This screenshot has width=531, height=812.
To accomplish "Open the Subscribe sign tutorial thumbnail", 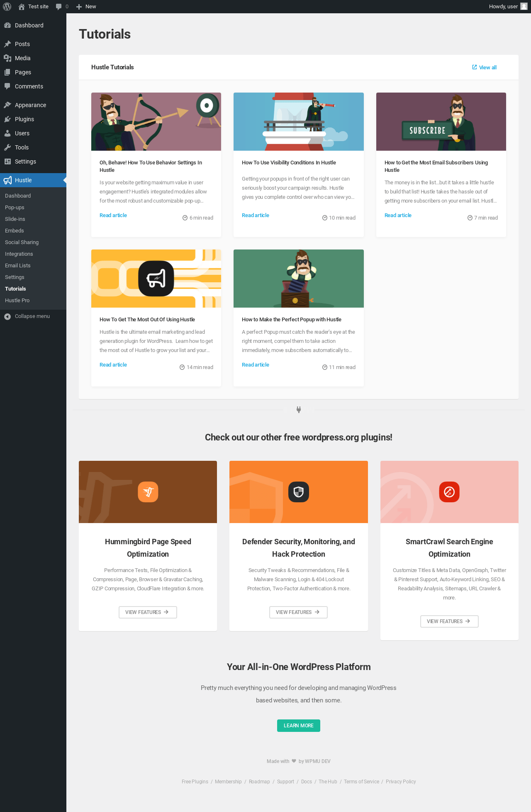I will coord(441,122).
